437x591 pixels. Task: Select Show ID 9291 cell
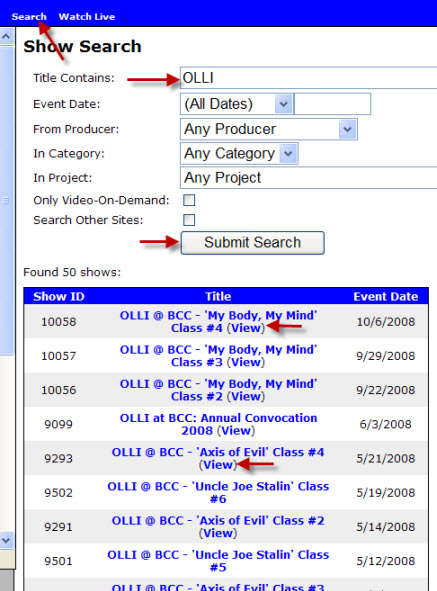pyautogui.click(x=58, y=527)
